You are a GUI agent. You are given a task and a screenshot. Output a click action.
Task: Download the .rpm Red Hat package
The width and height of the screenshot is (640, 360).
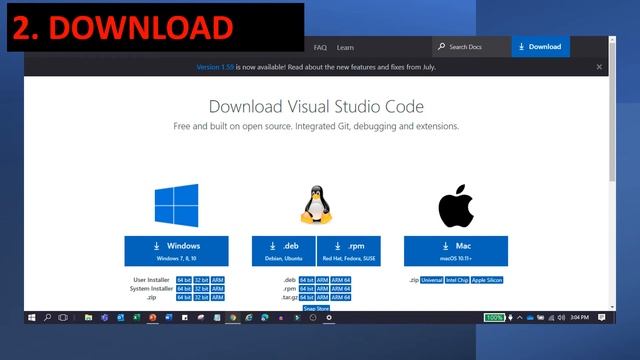click(349, 251)
